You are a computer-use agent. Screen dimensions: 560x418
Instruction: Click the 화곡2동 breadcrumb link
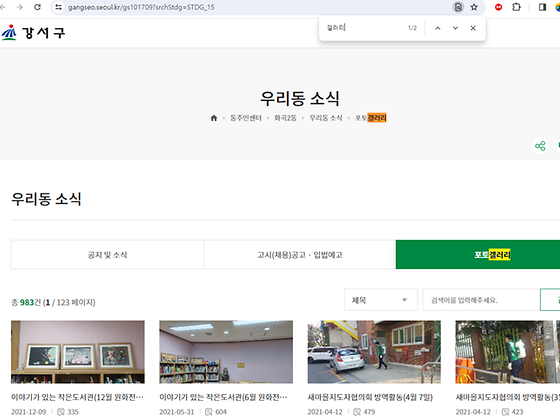285,118
